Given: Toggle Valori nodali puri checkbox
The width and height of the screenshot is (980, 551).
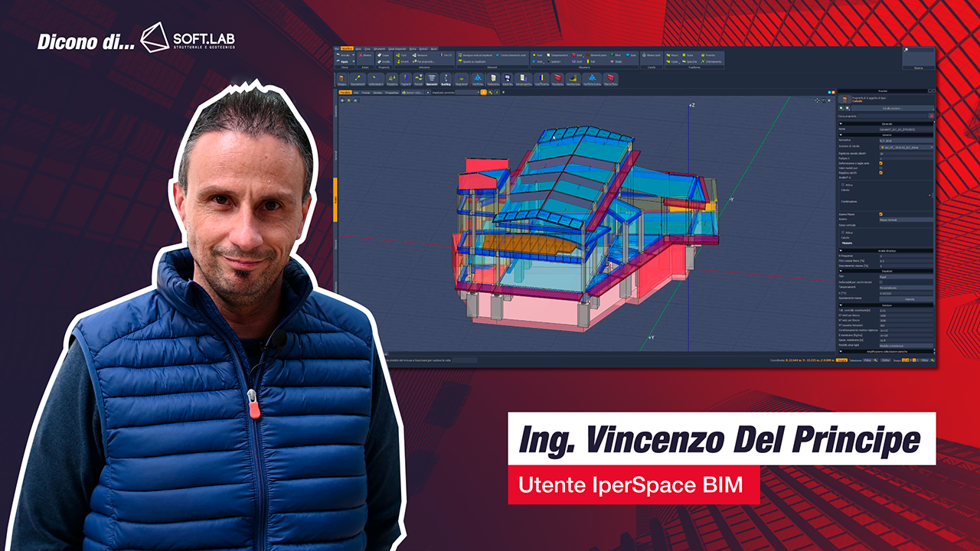Looking at the screenshot, I should [x=880, y=168].
